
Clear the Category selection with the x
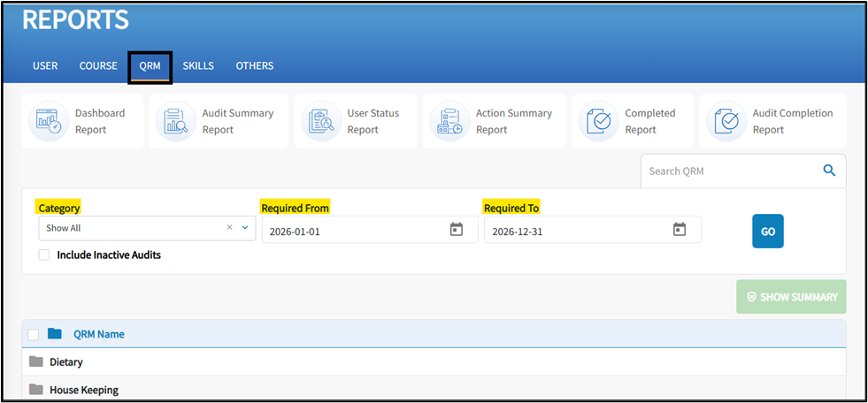(229, 228)
